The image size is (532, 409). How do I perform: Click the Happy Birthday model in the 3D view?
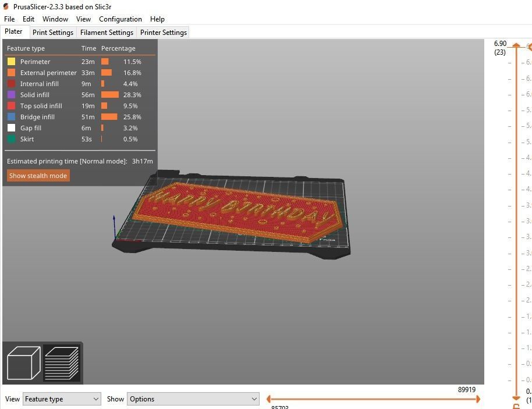pos(237,212)
